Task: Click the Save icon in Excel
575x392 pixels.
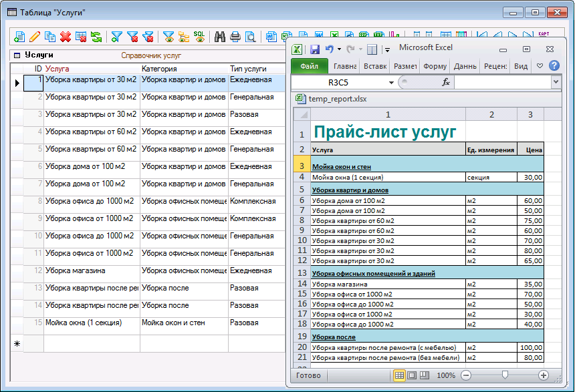Action: pos(314,49)
